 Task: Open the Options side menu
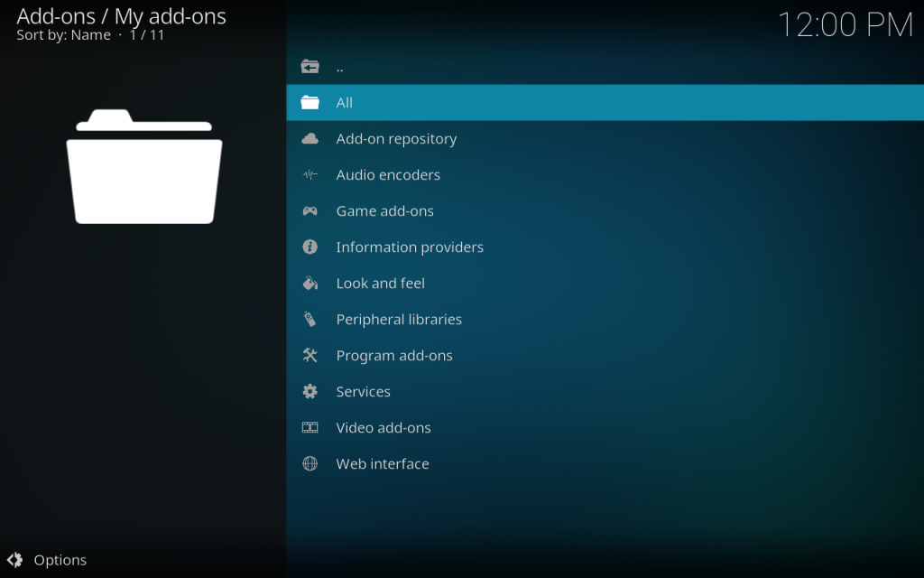(60, 560)
